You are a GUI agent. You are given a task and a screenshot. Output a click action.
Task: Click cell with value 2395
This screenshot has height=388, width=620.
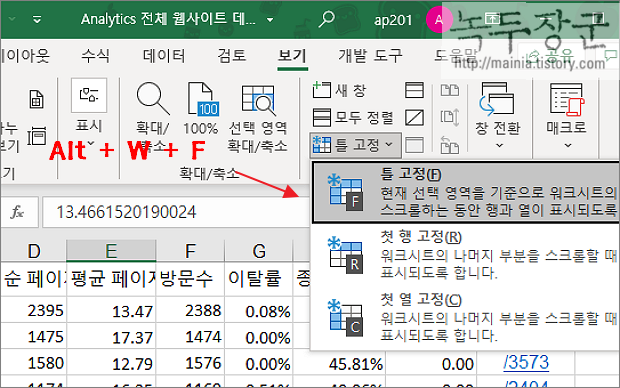pyautogui.click(x=34, y=310)
